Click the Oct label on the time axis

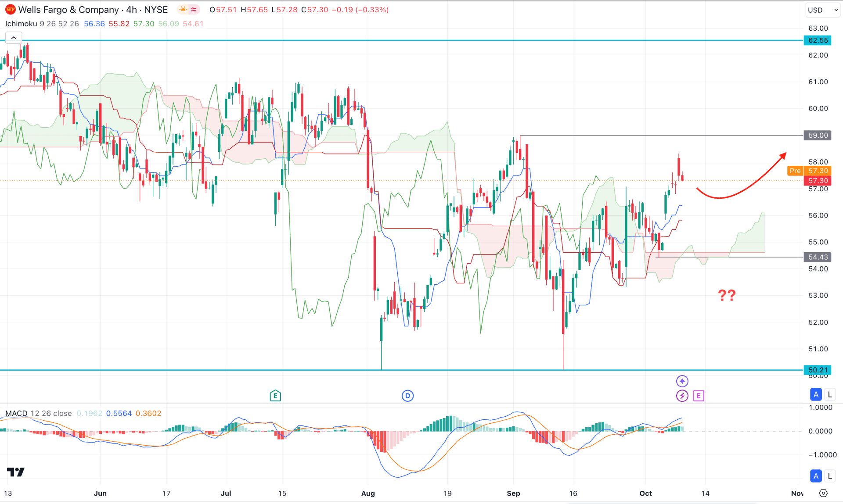coord(645,493)
